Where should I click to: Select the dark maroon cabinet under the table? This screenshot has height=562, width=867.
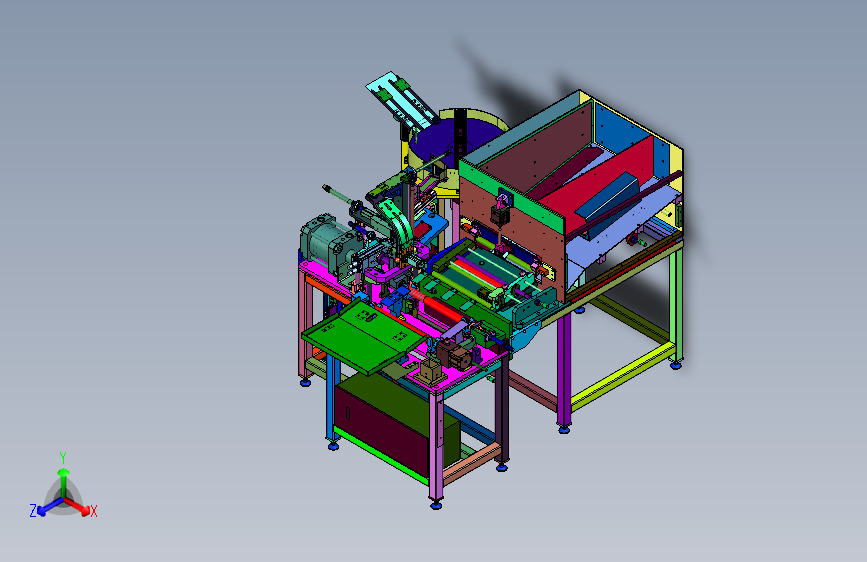point(382,429)
